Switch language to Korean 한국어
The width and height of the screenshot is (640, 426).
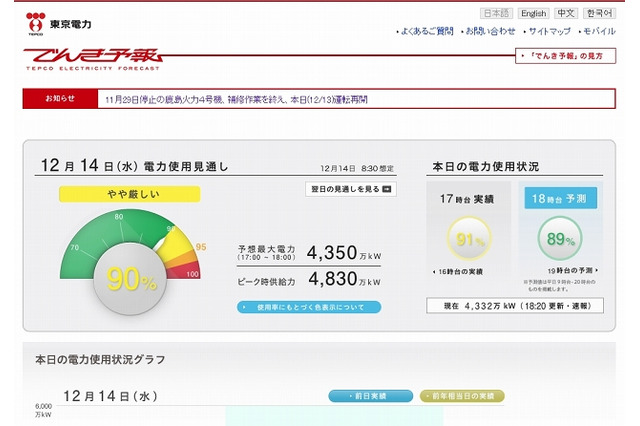point(599,13)
